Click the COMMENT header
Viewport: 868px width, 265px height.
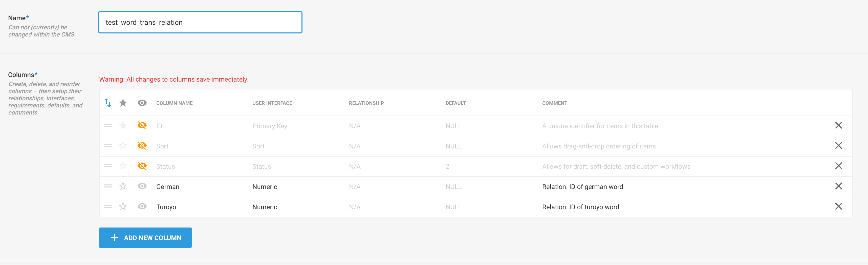click(555, 103)
